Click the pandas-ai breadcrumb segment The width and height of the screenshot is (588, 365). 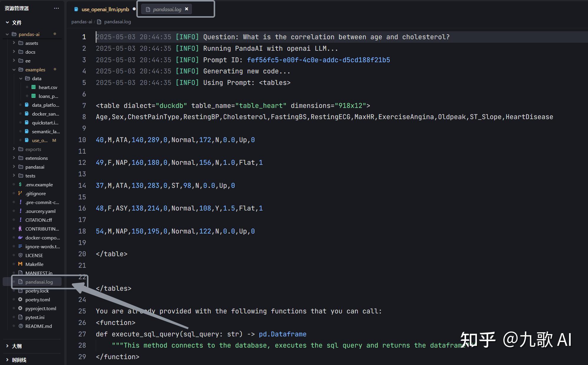[82, 22]
